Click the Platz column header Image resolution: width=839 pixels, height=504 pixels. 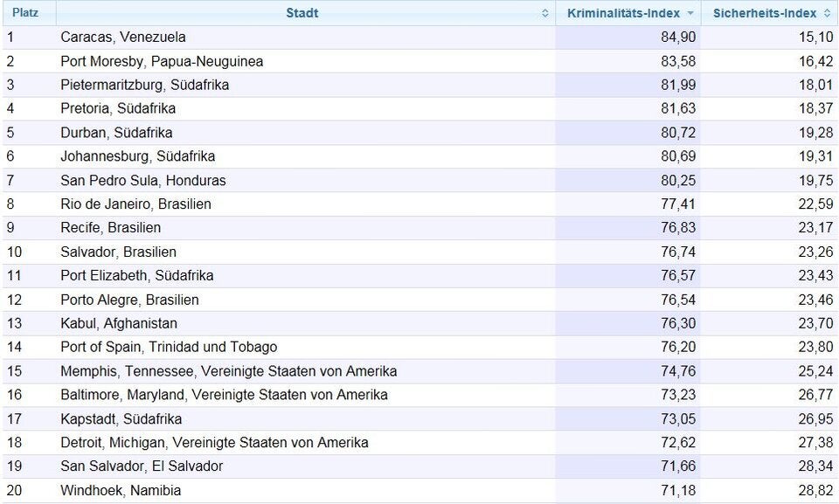(x=26, y=12)
